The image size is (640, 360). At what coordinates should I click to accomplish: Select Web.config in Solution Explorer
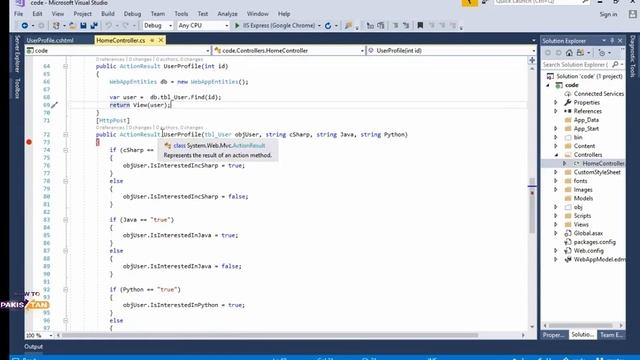pos(588,251)
